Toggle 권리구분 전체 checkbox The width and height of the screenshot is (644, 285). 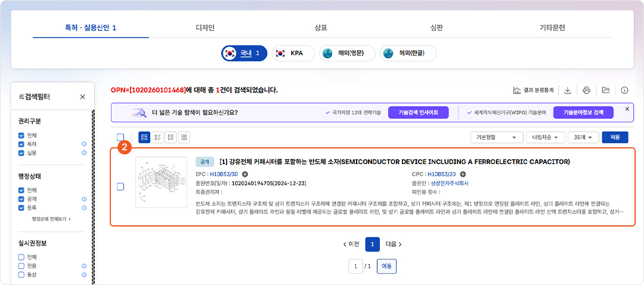coord(21,135)
